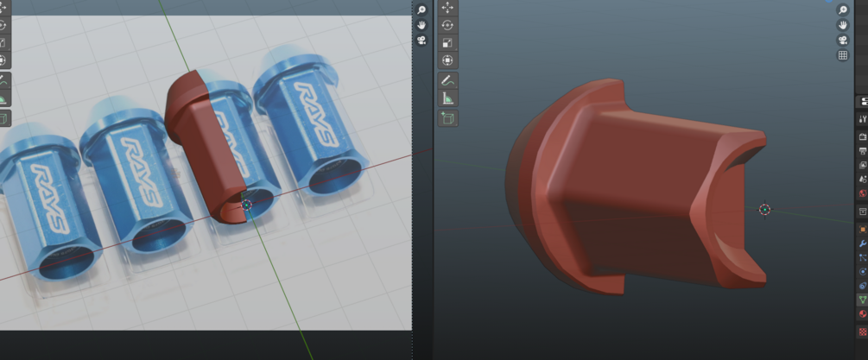Click zoom magnifier in right viewport
This screenshot has width=868, height=360.
click(x=843, y=10)
